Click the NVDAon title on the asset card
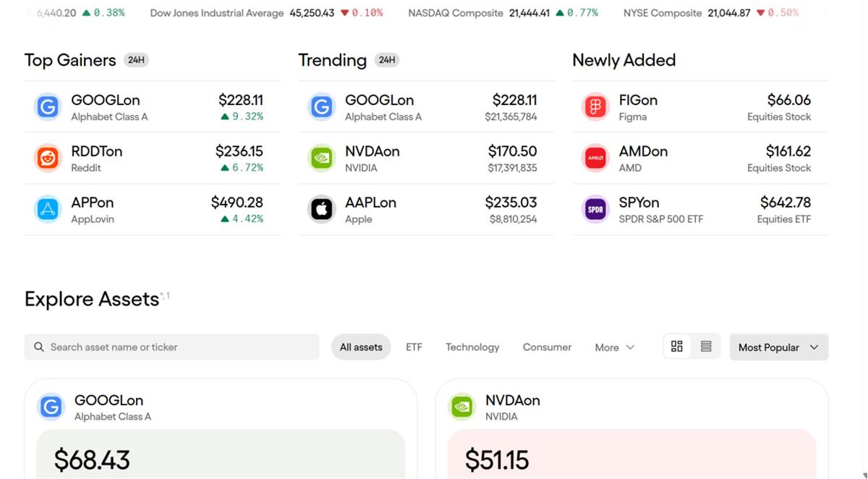Screen dimensions: 868x479 coord(512,400)
